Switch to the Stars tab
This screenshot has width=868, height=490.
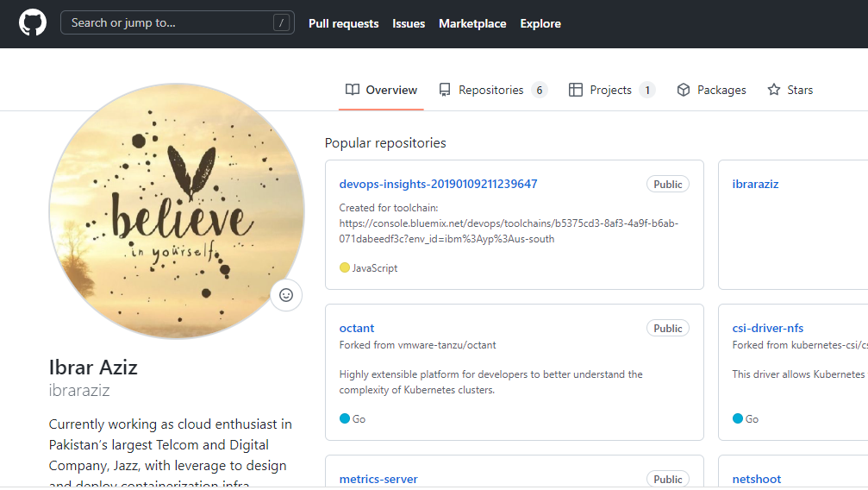tap(790, 90)
